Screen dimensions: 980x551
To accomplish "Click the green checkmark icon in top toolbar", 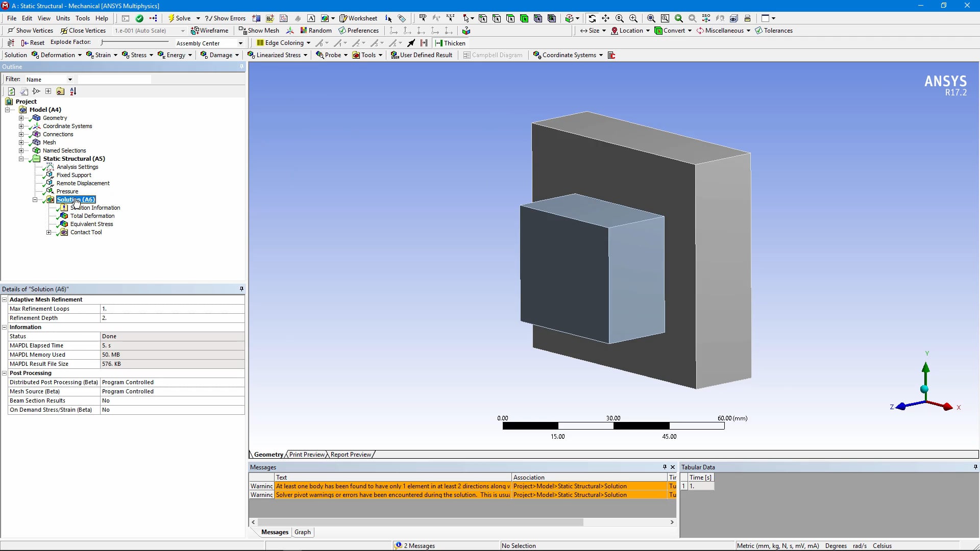I will pos(139,18).
